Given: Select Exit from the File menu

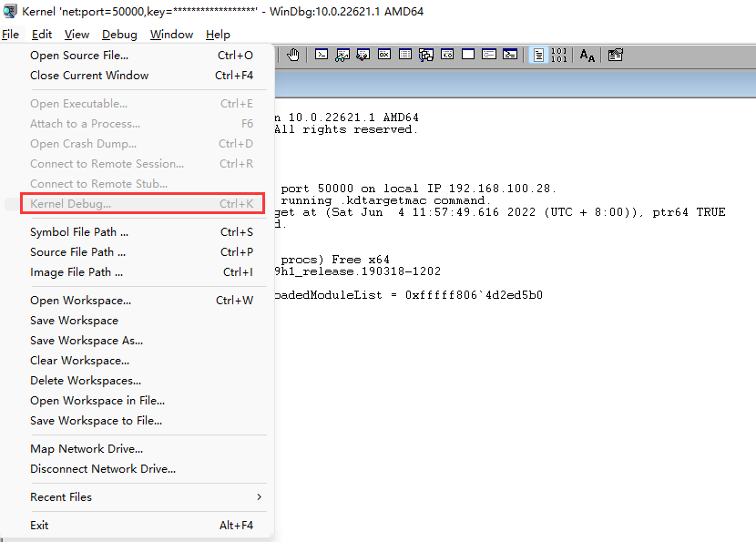Looking at the screenshot, I should click(138, 525).
